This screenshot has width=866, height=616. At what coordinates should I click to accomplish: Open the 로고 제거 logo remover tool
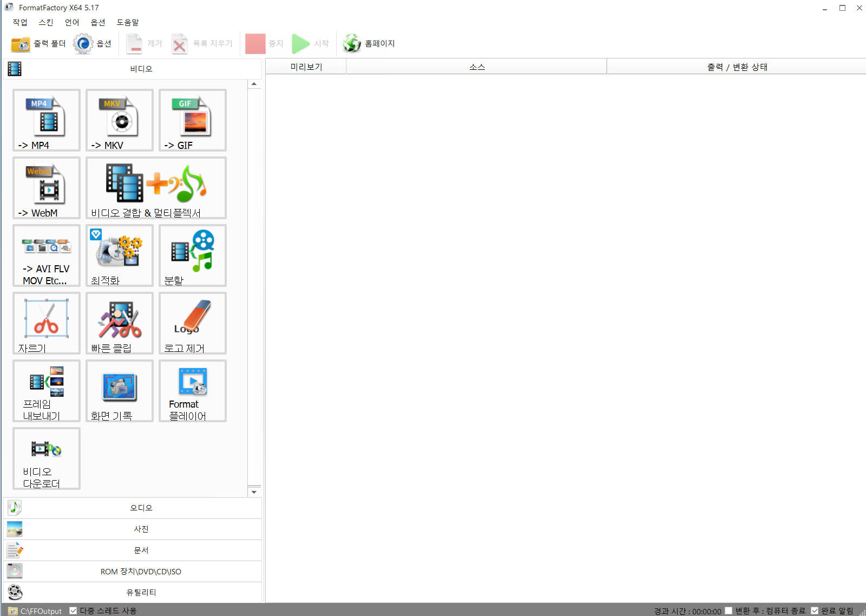click(x=193, y=323)
